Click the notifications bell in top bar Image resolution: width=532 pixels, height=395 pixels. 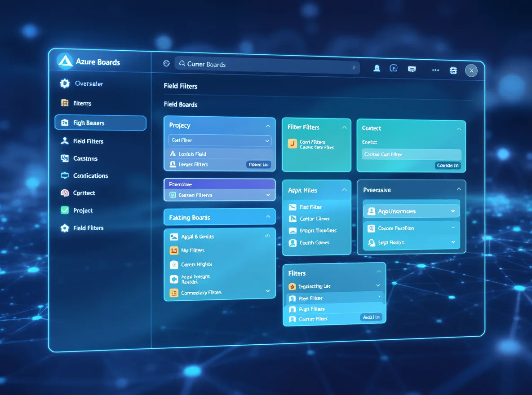[x=377, y=68]
